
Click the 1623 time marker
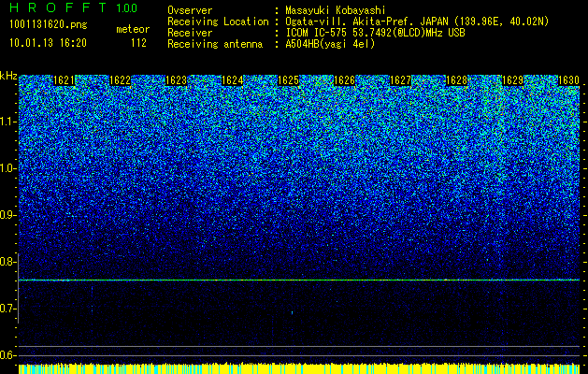177,80
